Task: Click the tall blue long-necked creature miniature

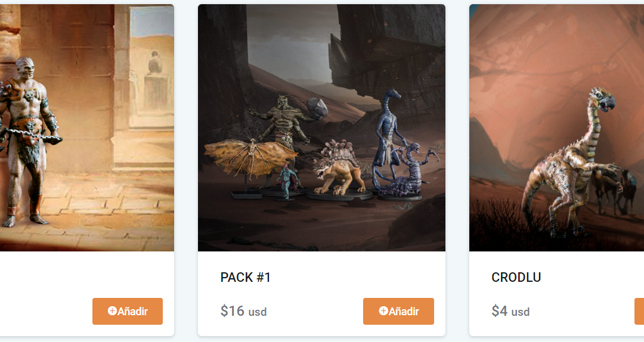Action: tap(388, 135)
